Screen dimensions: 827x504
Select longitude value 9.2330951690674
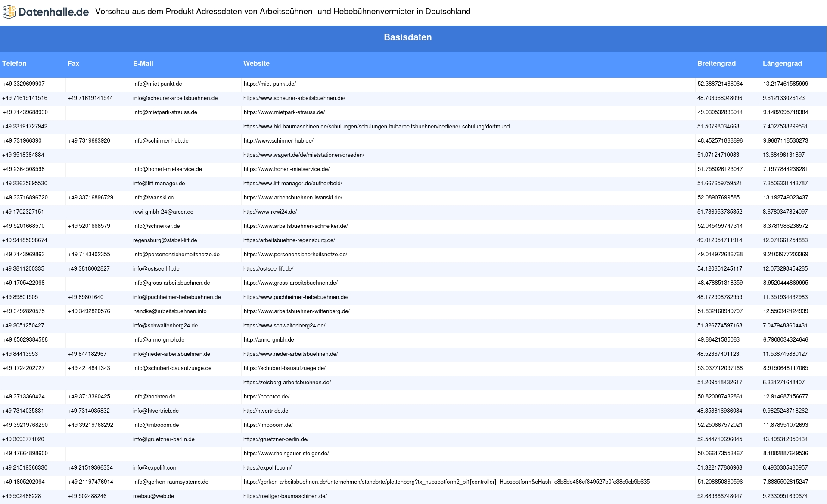click(785, 496)
